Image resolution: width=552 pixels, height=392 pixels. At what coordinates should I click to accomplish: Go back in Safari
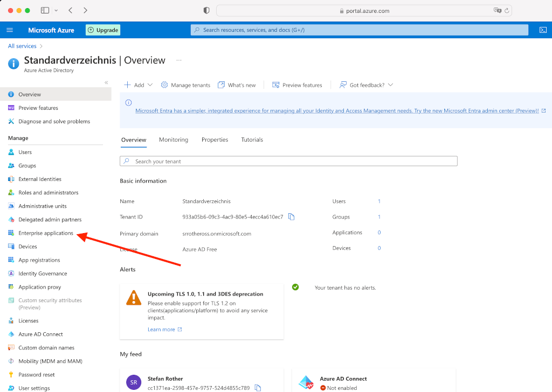(x=71, y=10)
